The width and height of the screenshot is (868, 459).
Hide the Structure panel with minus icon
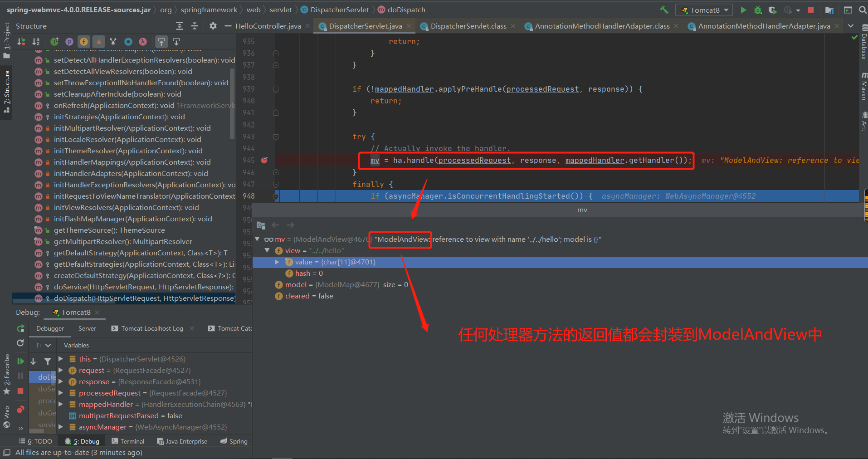tap(228, 26)
